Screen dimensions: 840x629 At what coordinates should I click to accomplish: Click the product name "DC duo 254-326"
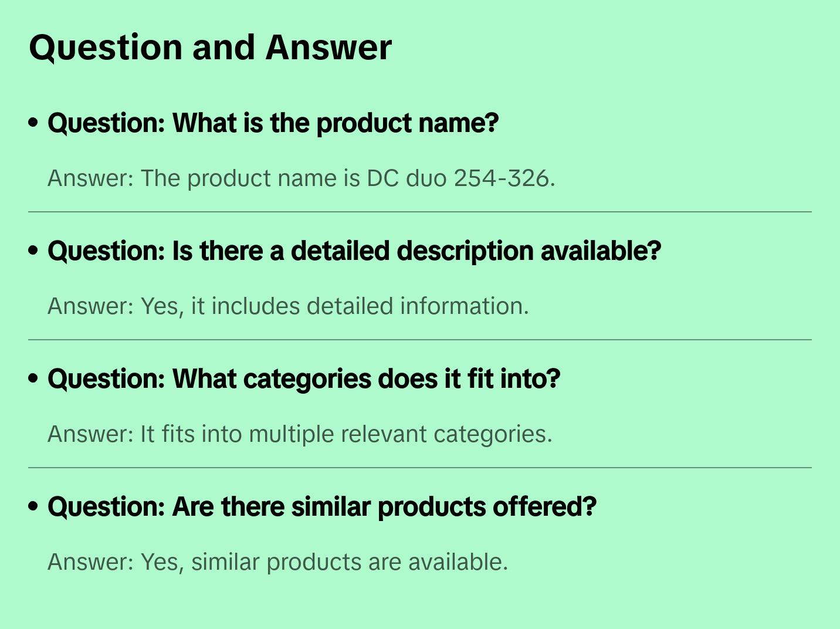pos(459,178)
